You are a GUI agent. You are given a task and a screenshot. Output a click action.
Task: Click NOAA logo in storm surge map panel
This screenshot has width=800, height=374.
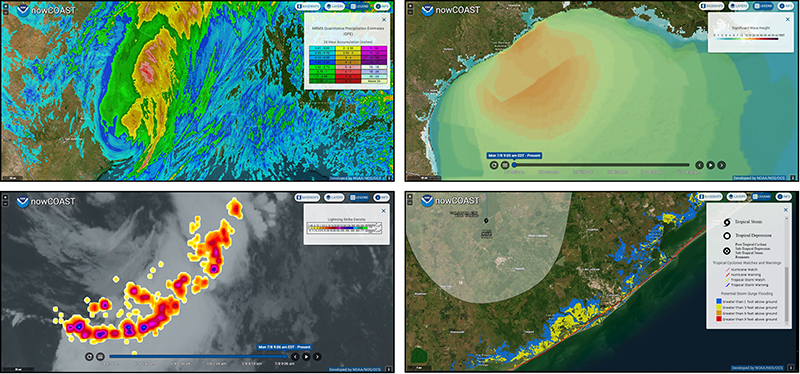point(427,201)
